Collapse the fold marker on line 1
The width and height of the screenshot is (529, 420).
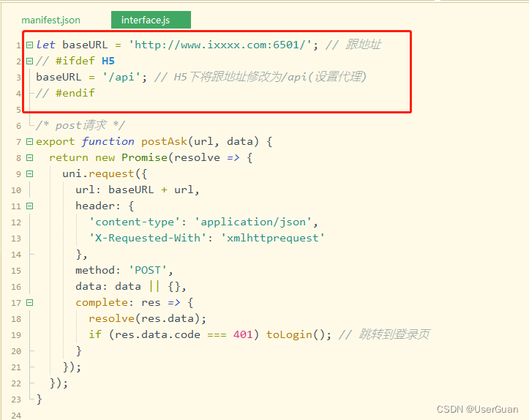tap(30, 45)
